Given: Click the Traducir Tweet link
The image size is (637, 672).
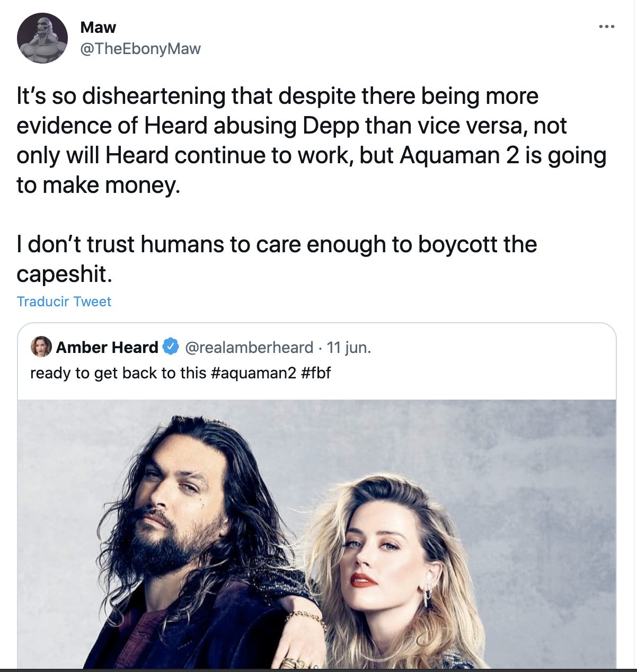Looking at the screenshot, I should coord(64,302).
